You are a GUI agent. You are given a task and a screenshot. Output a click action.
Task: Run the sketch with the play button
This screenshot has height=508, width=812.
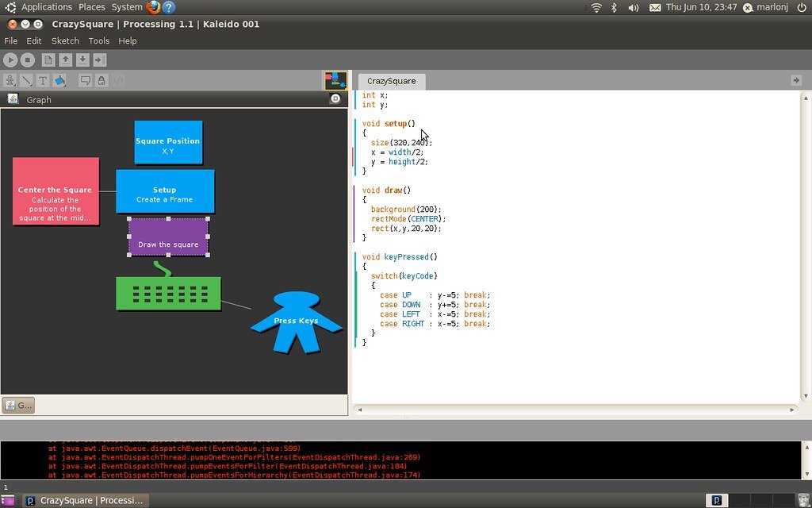[x=10, y=60]
